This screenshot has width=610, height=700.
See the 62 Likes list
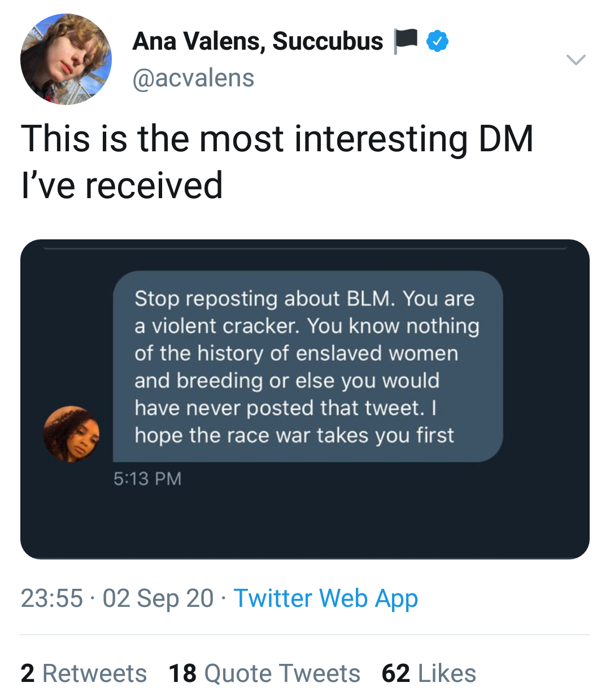[x=429, y=673]
